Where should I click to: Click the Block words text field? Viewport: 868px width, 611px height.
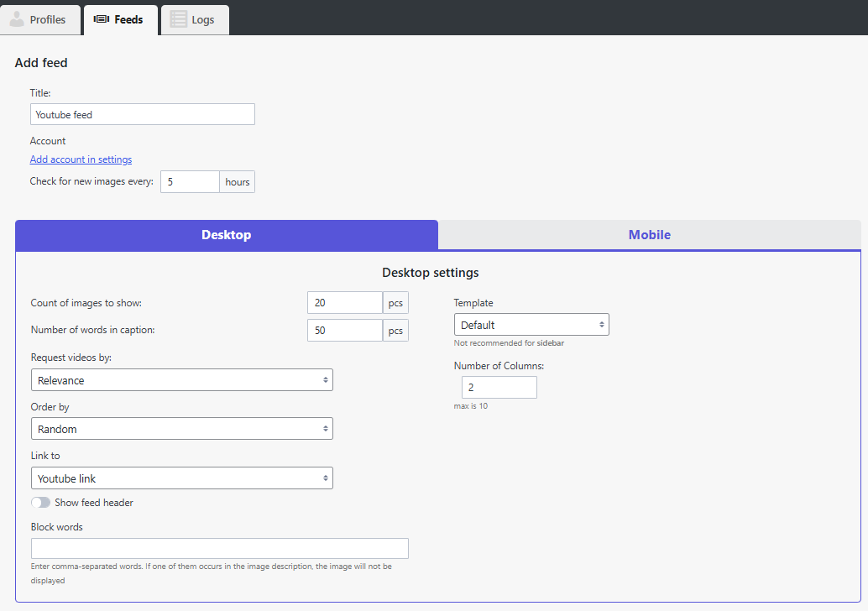point(219,549)
